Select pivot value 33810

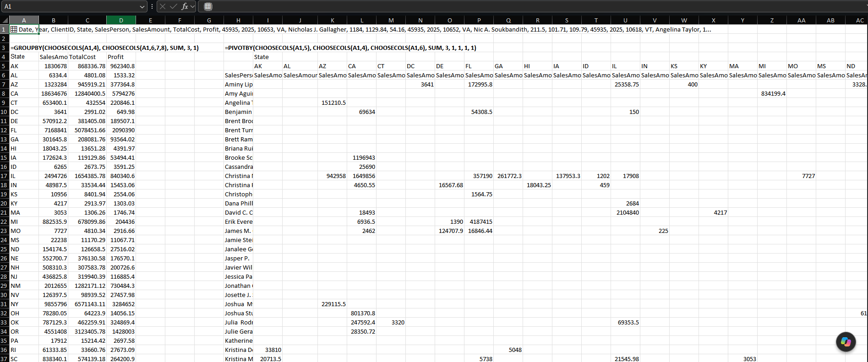click(267, 350)
